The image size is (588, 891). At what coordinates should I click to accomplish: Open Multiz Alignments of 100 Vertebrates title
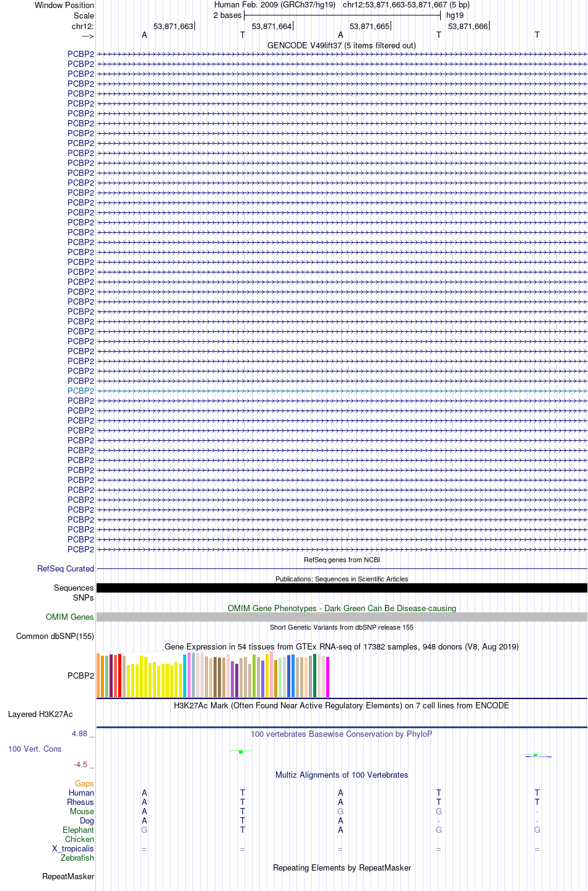[x=342, y=775]
